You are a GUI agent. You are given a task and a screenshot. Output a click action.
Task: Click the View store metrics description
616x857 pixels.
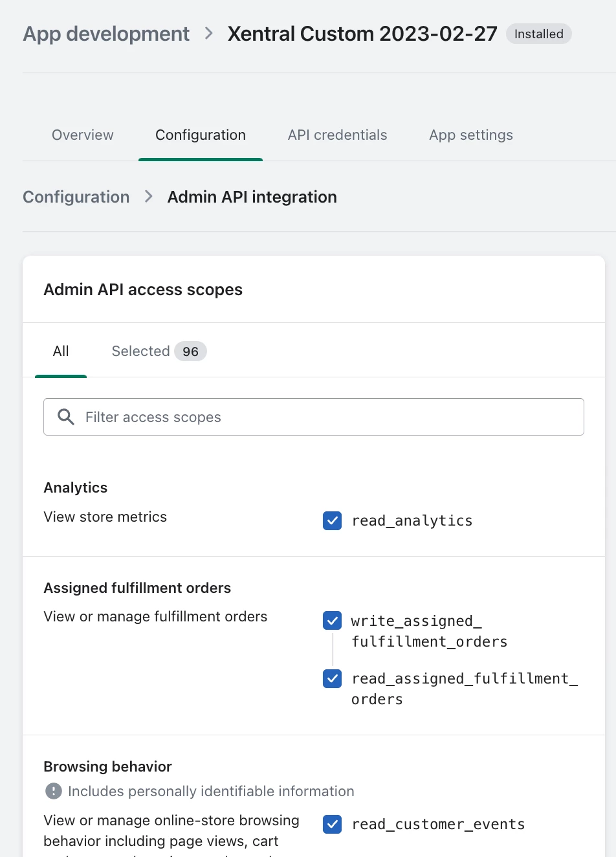105,517
